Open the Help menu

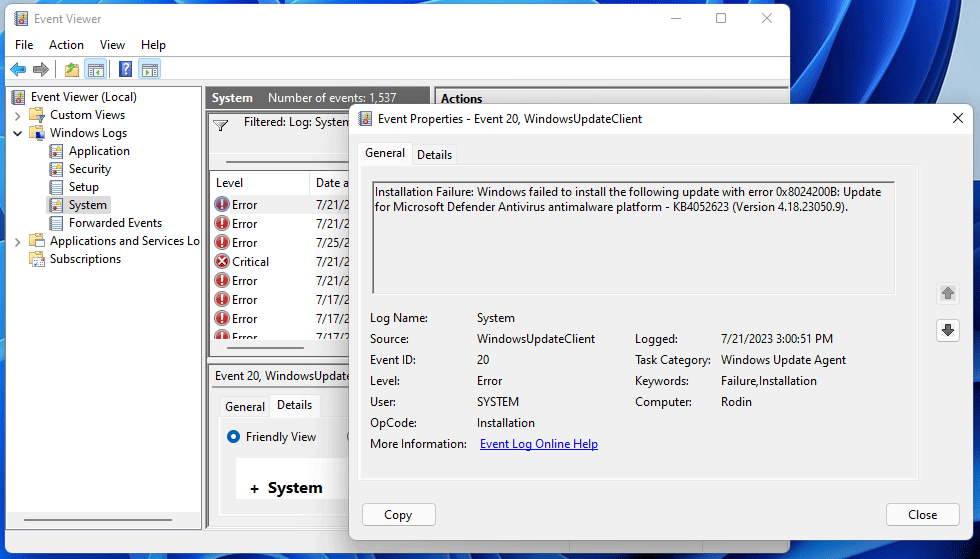pos(153,45)
